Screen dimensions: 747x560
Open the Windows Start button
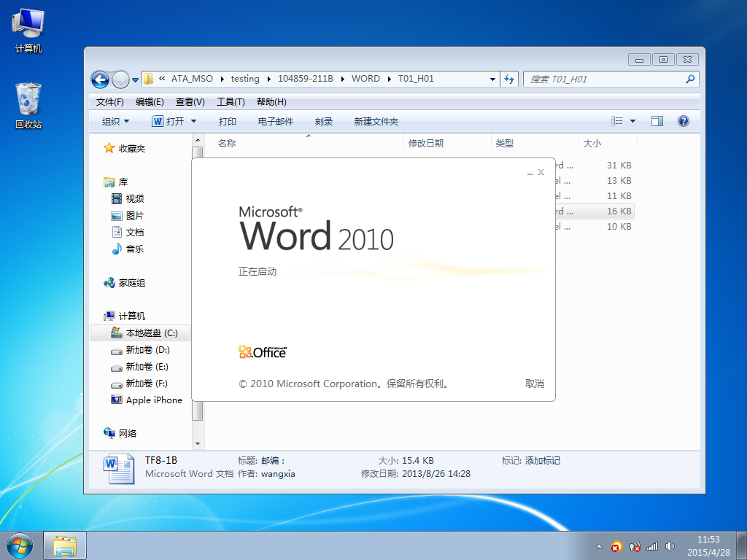pos(20,545)
